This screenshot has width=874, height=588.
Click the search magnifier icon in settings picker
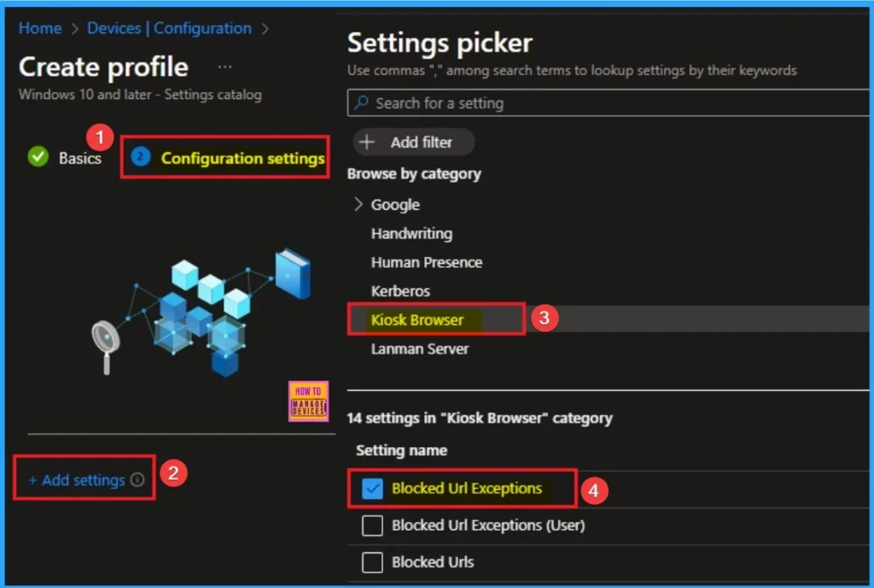click(361, 103)
